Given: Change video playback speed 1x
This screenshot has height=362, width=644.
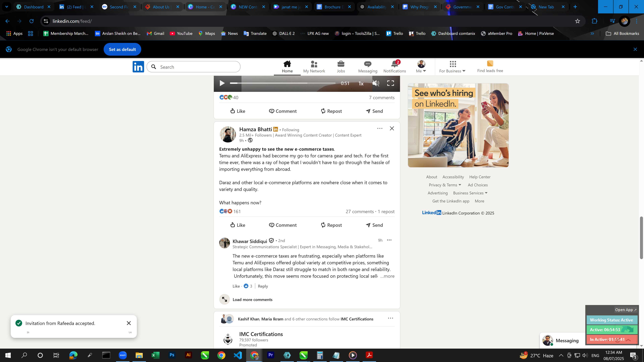Looking at the screenshot, I should [361, 83].
